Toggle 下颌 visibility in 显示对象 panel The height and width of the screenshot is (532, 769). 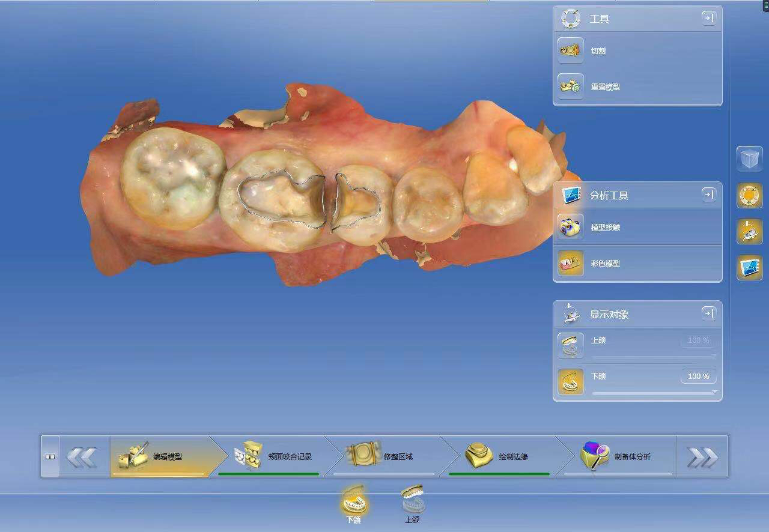click(x=570, y=381)
